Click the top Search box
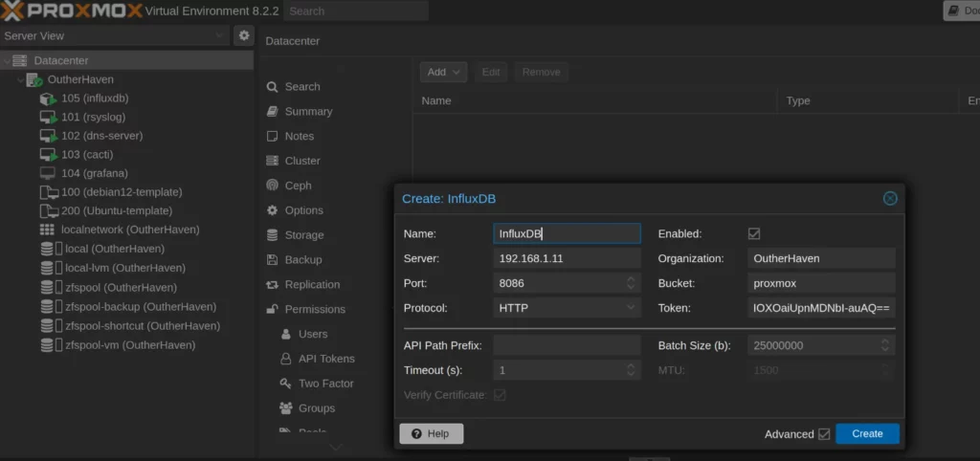 [x=356, y=11]
